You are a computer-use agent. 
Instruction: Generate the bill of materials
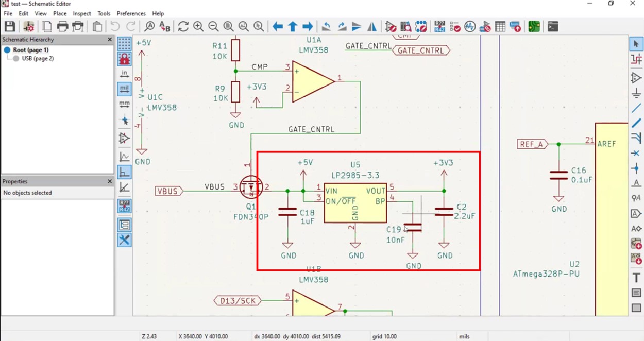[x=515, y=26]
